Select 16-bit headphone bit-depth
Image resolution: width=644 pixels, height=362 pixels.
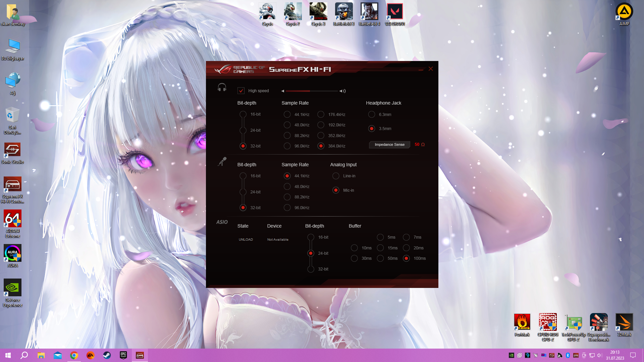coord(243,114)
